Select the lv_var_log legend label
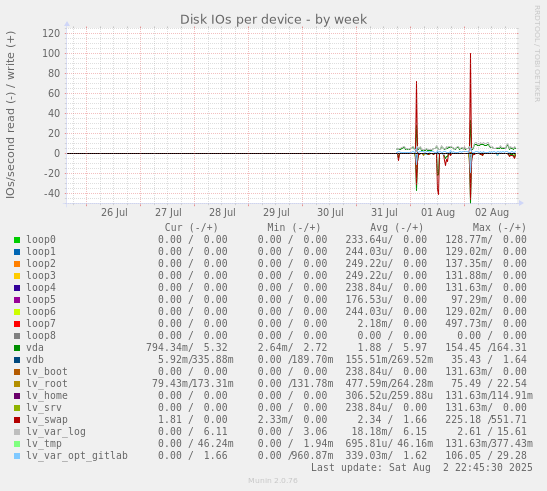The height and width of the screenshot is (491, 547). click(56, 432)
